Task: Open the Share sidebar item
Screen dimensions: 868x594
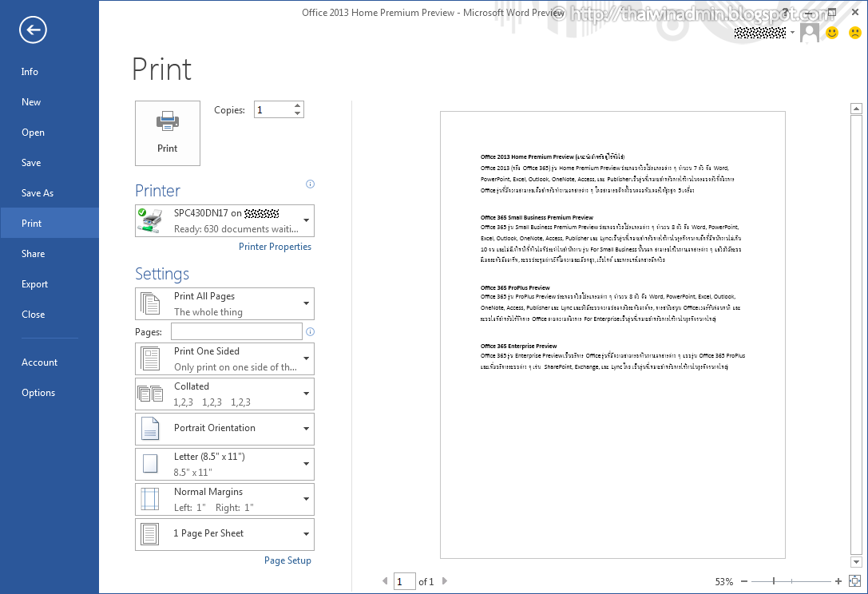Action: click(x=50, y=254)
